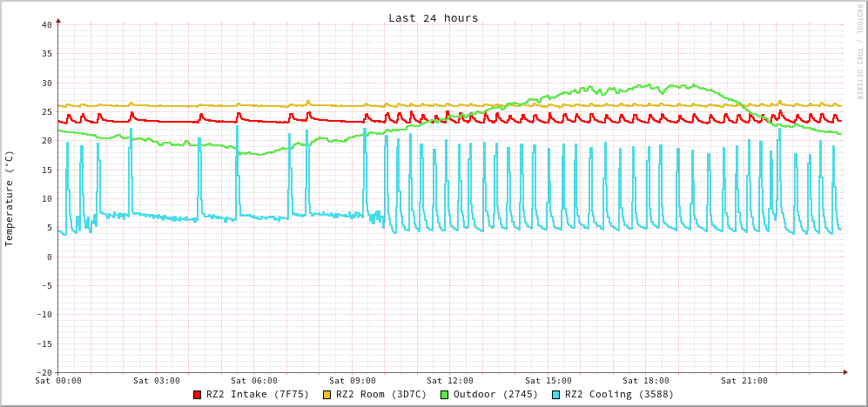Click the Temperature (°C) axis title
Viewport: 868px width, 407px height.
[10, 198]
